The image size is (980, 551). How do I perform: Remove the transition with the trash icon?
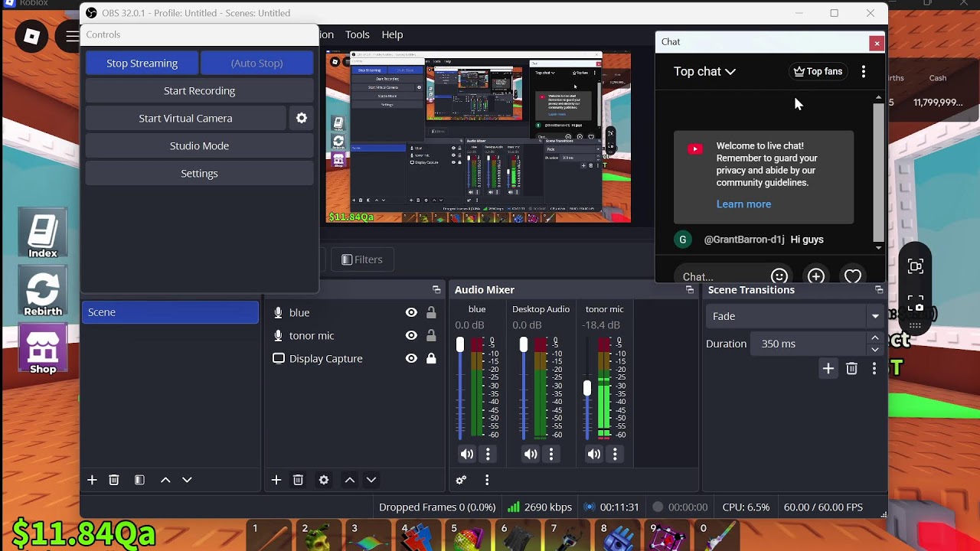click(851, 369)
